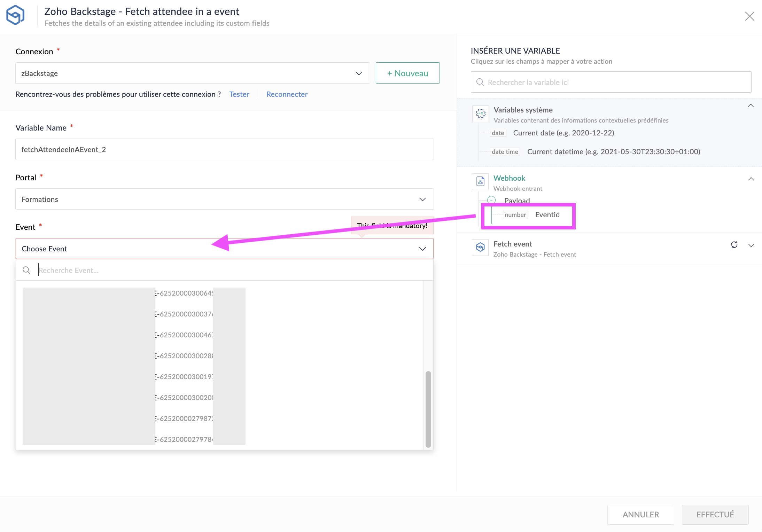Viewport: 762px width, 532px height.
Task: Click the Zoho Backstage logo icon
Action: (x=15, y=15)
